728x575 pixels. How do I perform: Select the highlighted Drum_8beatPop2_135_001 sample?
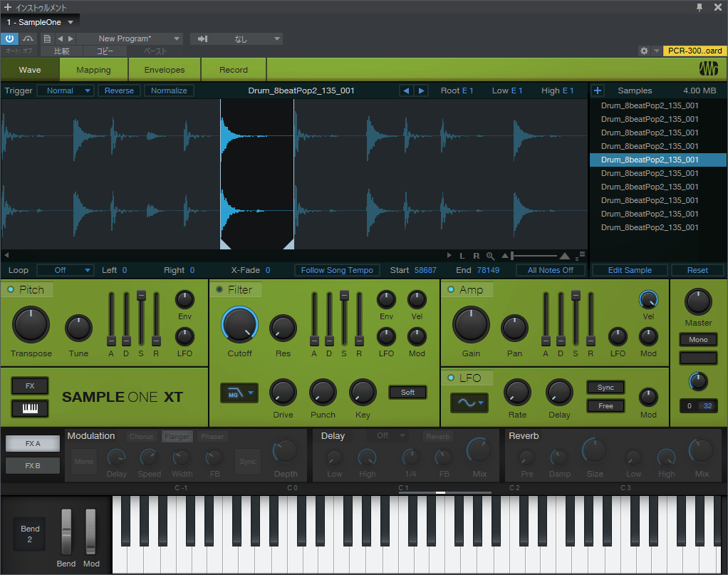pos(658,160)
